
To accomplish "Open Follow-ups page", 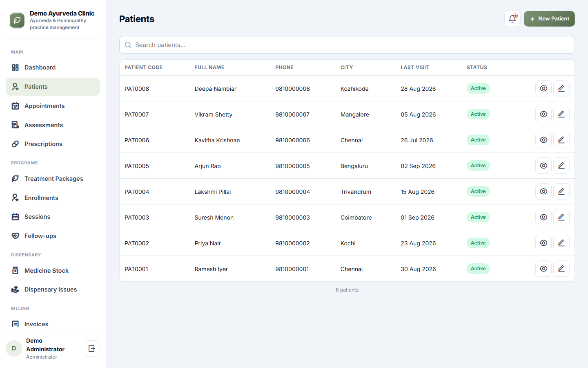I will pyautogui.click(x=53, y=236).
